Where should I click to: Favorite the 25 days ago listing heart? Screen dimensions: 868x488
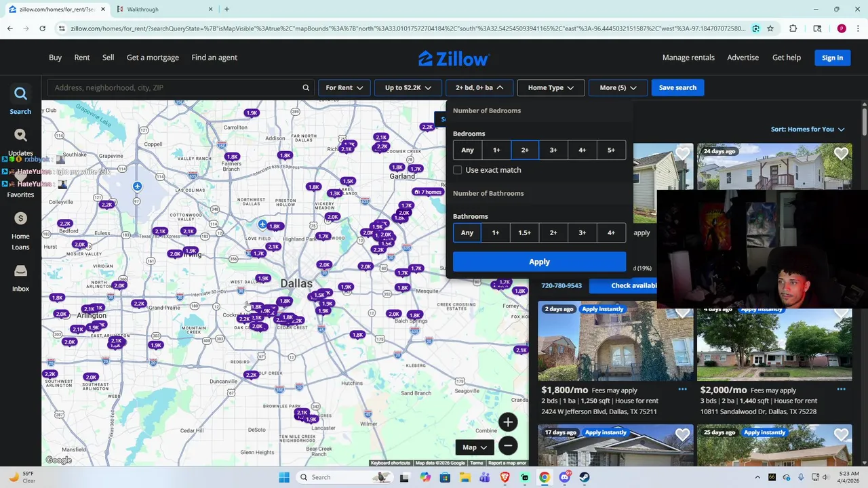pos(841,434)
